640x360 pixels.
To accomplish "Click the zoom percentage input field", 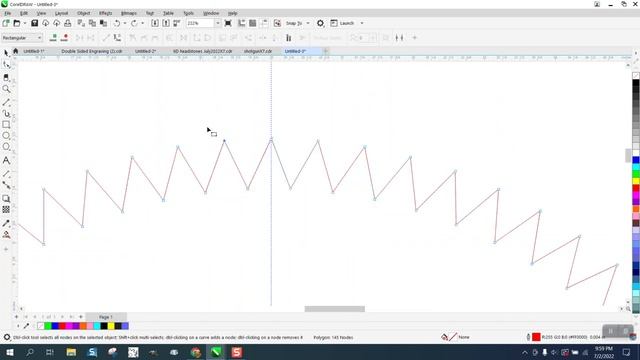I will click(x=200, y=23).
